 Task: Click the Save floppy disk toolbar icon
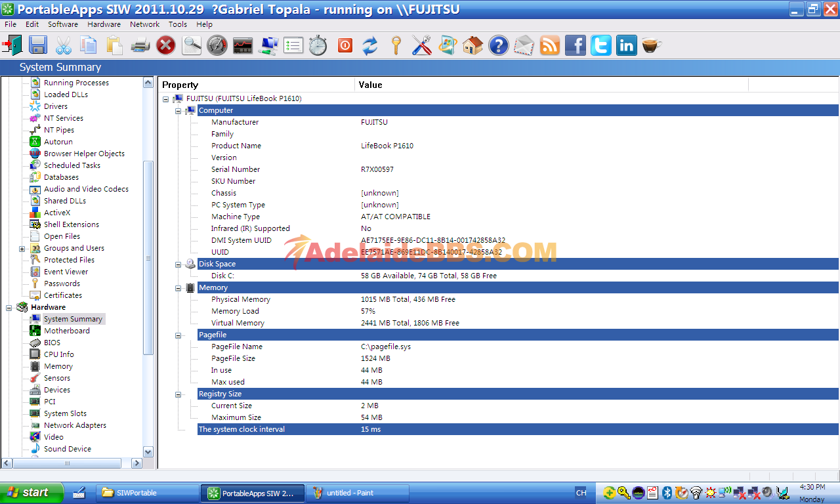(37, 45)
